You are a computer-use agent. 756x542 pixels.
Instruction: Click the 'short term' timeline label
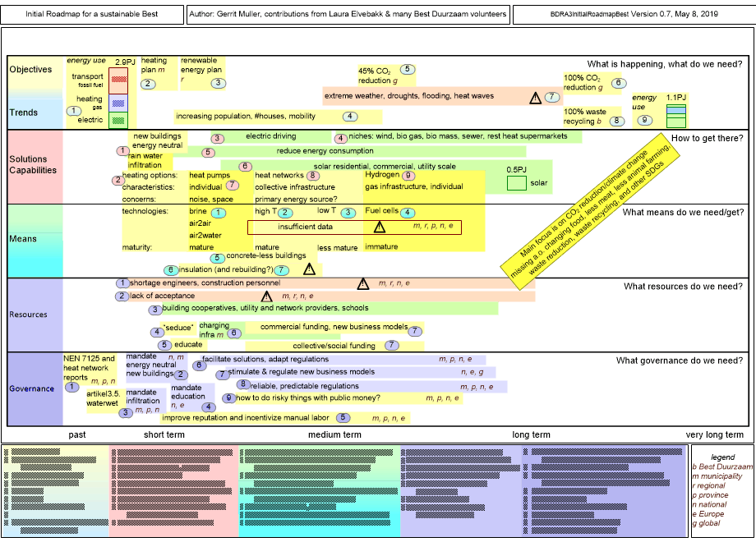pos(164,434)
